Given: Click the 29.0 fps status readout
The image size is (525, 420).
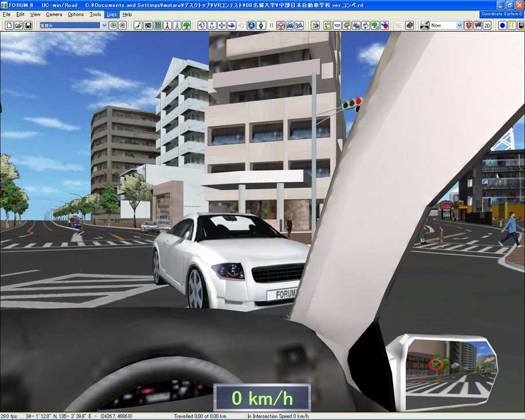Looking at the screenshot, I should tap(9, 416).
